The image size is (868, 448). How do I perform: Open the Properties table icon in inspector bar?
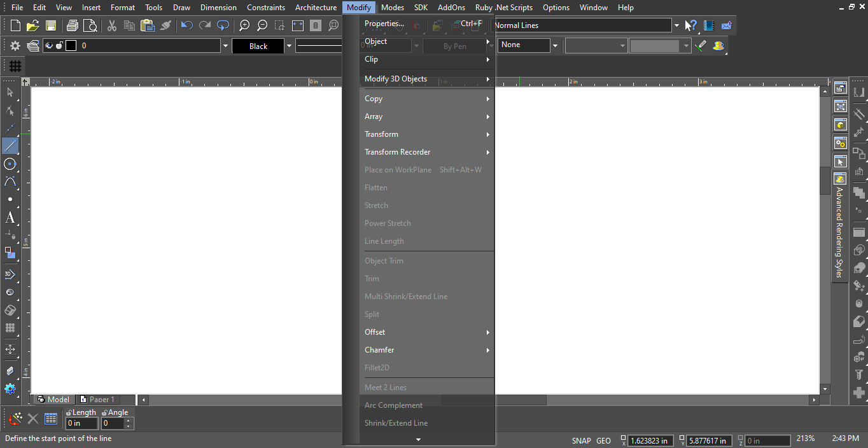point(51,419)
